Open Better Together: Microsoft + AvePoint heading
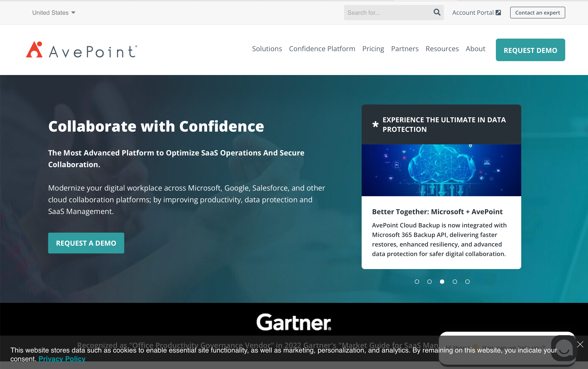Image resolution: width=588 pixels, height=369 pixels. pos(437,212)
